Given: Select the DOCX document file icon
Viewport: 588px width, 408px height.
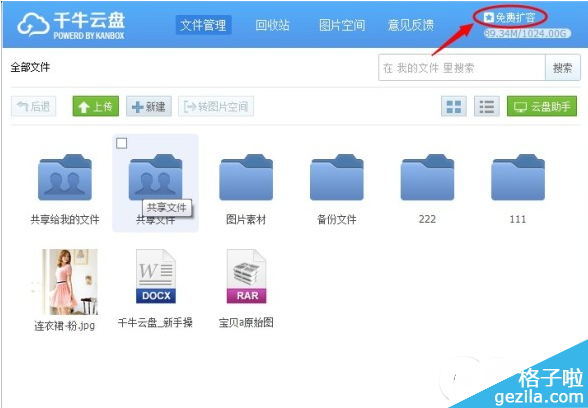Looking at the screenshot, I should click(x=156, y=277).
